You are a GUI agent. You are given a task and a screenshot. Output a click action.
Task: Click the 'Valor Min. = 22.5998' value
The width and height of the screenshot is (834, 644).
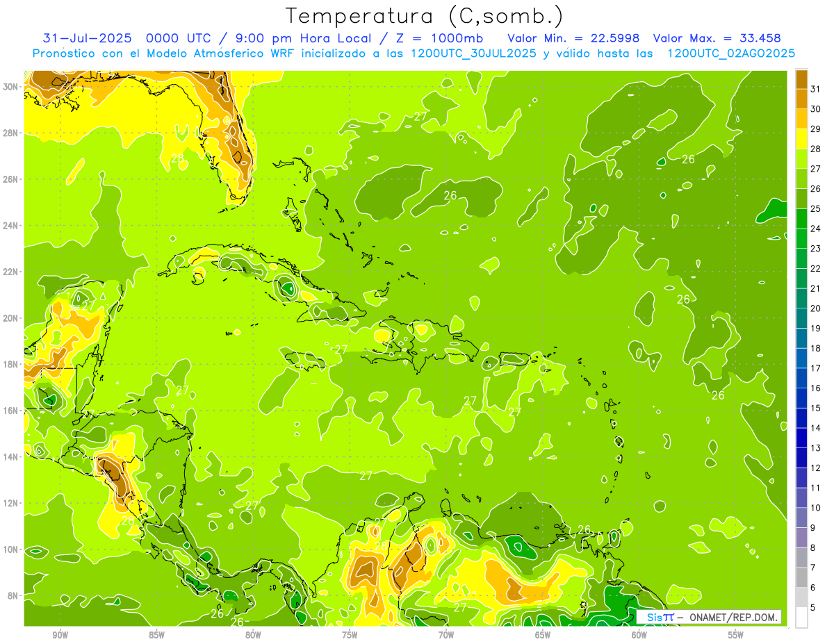coord(573,38)
